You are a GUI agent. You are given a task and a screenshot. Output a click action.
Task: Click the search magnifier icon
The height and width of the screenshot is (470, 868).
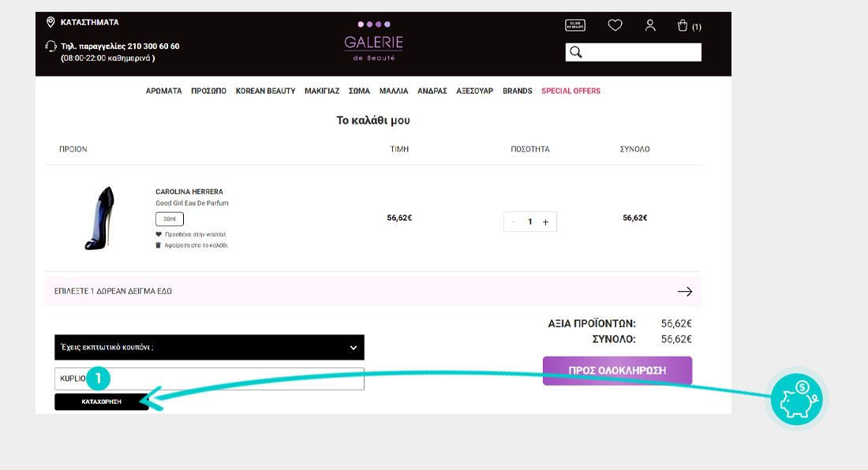pyautogui.click(x=576, y=52)
